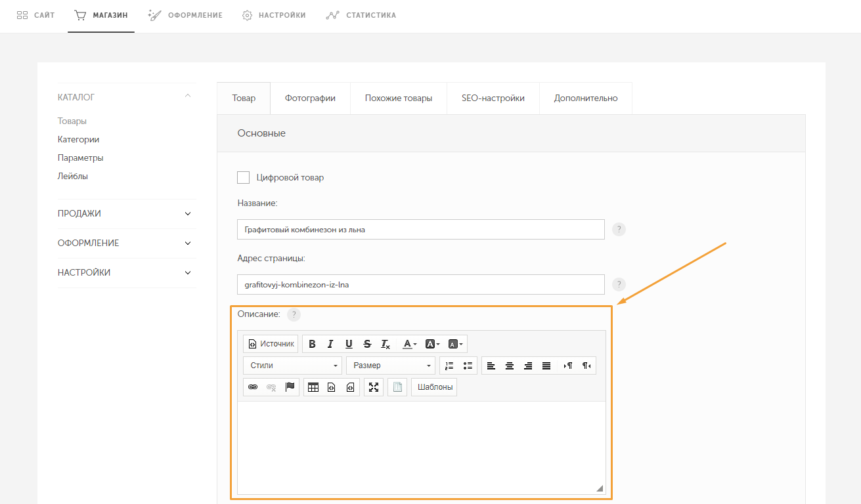Open the dark A background color picker
The height and width of the screenshot is (504, 861).
(432, 344)
